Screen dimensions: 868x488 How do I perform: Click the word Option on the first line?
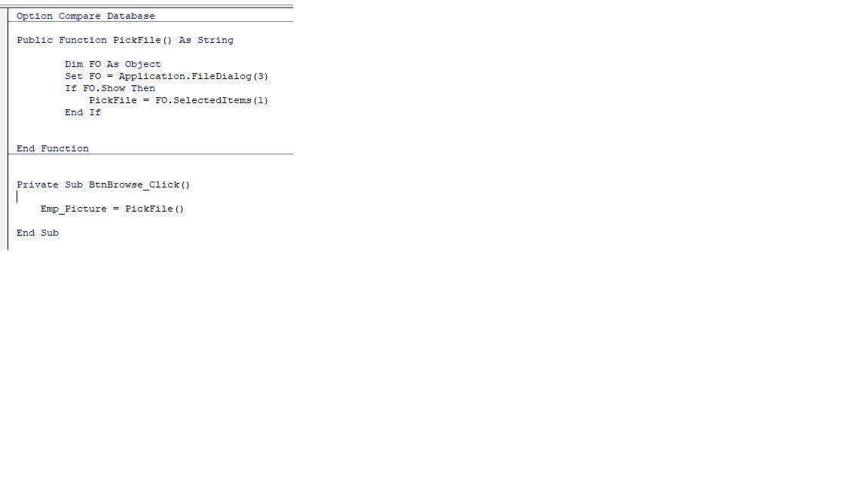click(35, 16)
